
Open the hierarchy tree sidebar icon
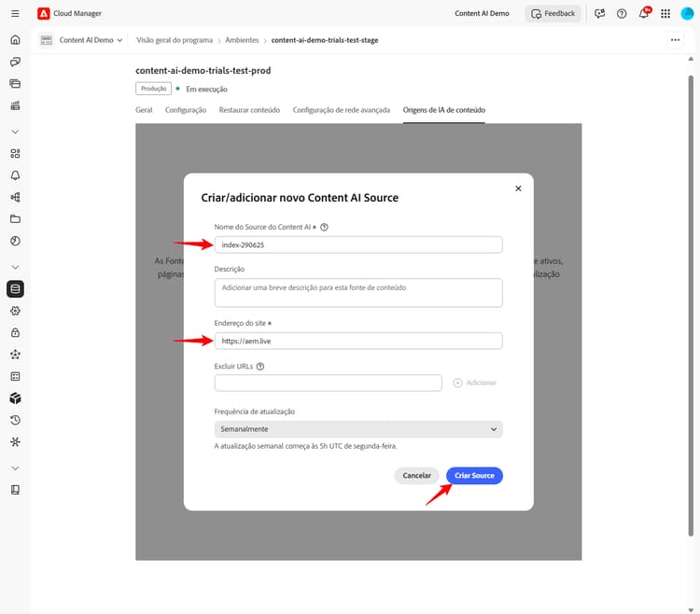coord(15,197)
